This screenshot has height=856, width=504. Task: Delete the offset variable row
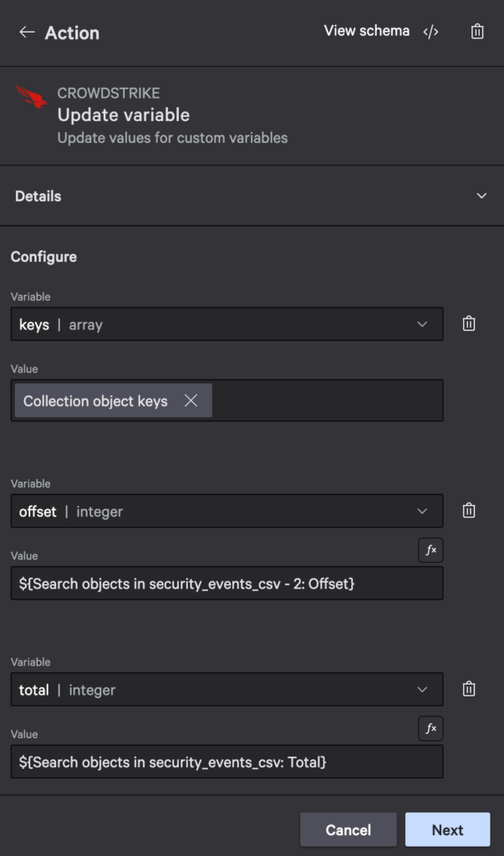469,510
